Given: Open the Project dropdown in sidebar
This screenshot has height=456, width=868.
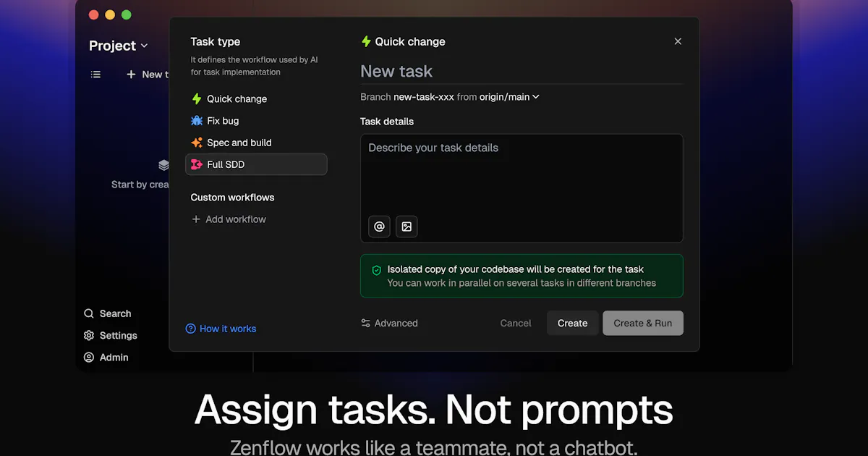Looking at the screenshot, I should pos(119,46).
